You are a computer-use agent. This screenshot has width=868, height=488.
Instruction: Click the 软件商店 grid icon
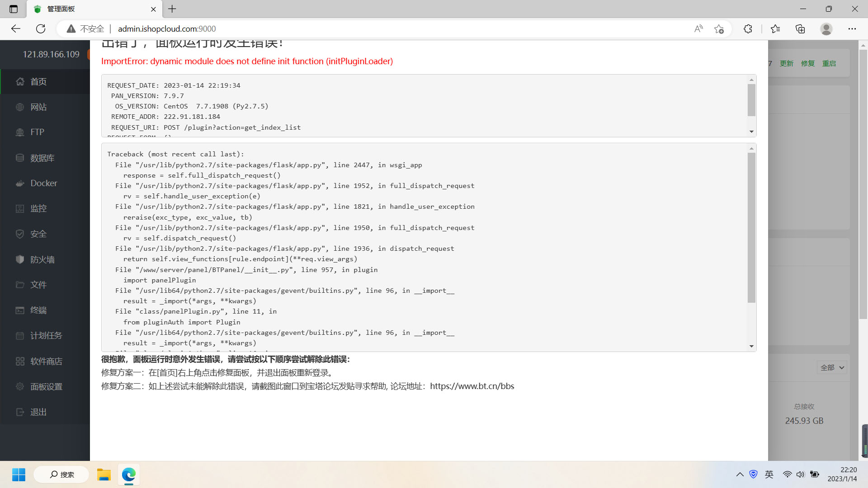[x=20, y=361]
